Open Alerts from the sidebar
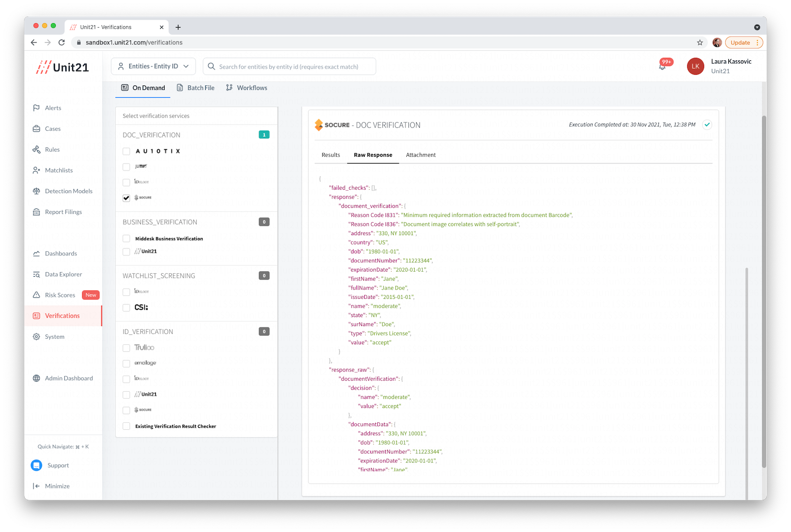Screen dimensions: 791x532 coord(53,108)
